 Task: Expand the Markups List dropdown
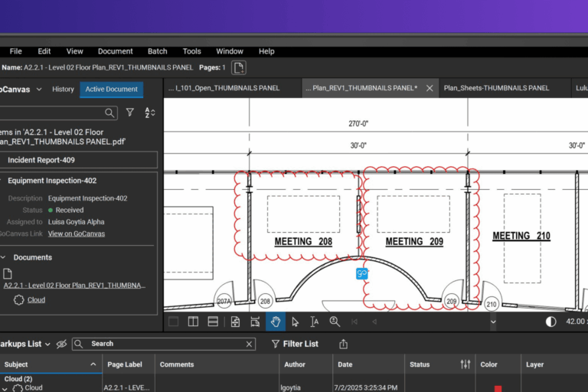pyautogui.click(x=47, y=345)
